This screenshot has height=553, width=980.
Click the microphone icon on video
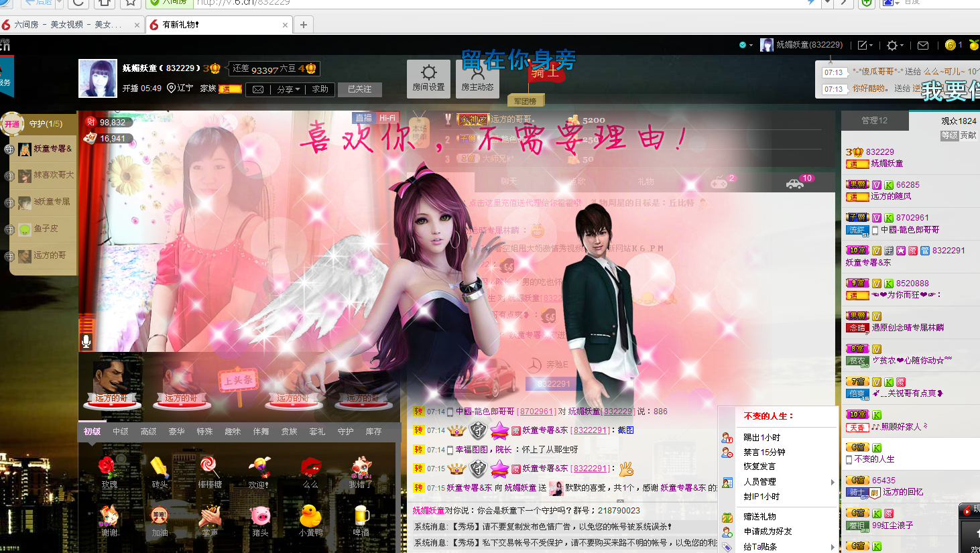coord(86,341)
